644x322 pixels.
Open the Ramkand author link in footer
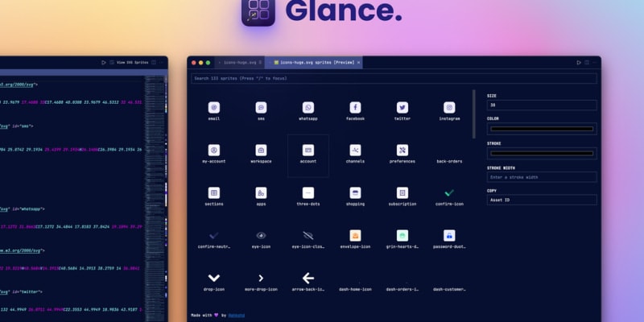(237, 316)
